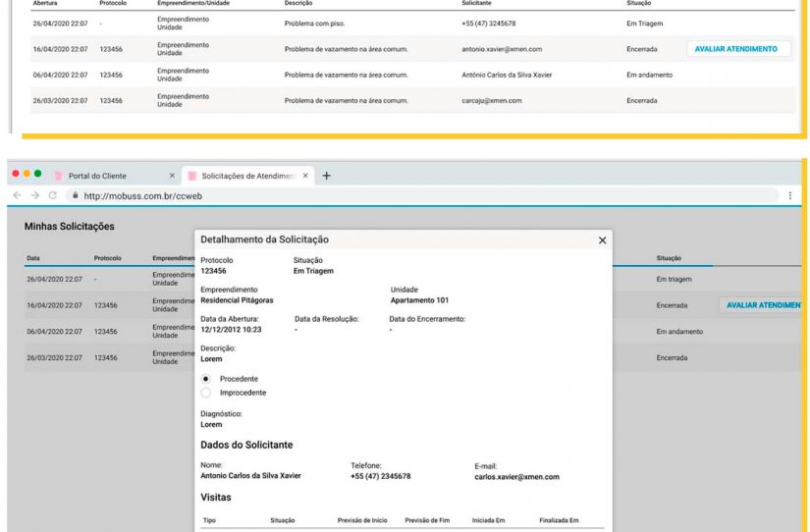Click the 12/12/2012 10:23 opening date

click(231, 330)
